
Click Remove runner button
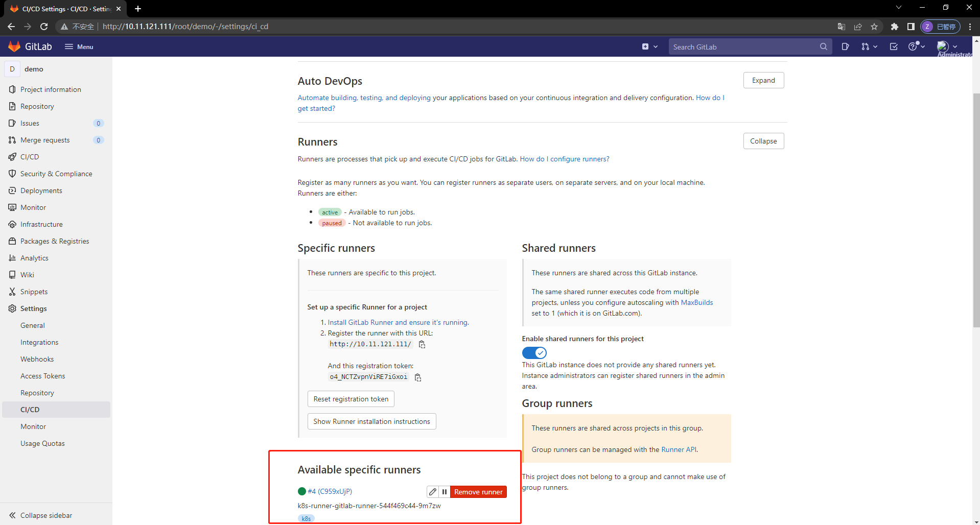[479, 492]
